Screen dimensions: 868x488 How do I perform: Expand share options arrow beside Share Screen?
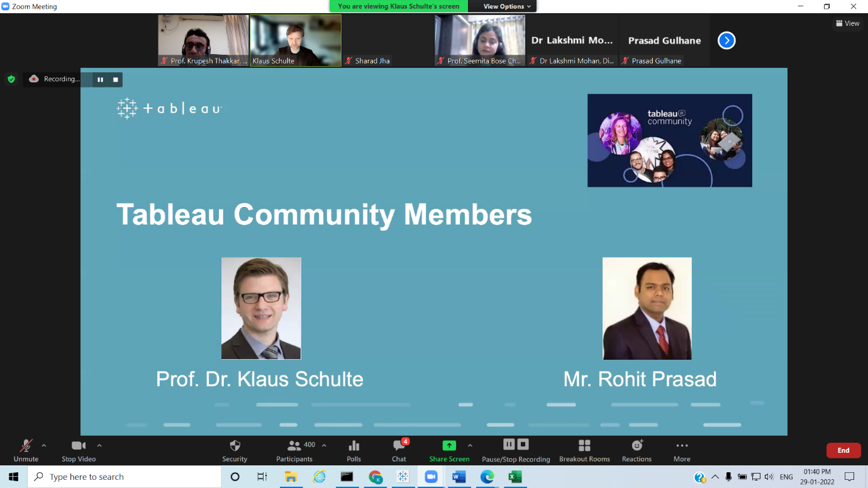[470, 445]
